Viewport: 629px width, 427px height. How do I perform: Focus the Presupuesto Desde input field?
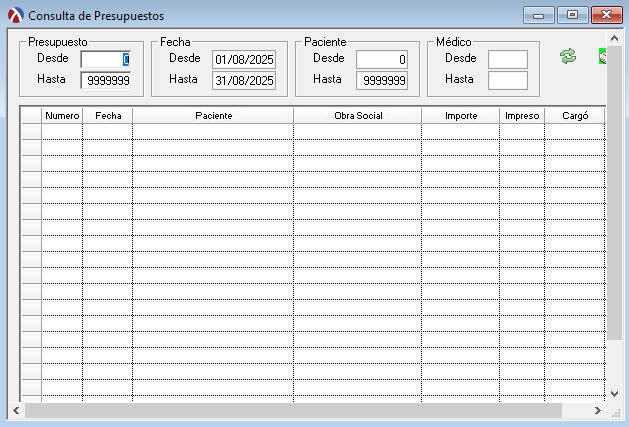click(x=105, y=59)
